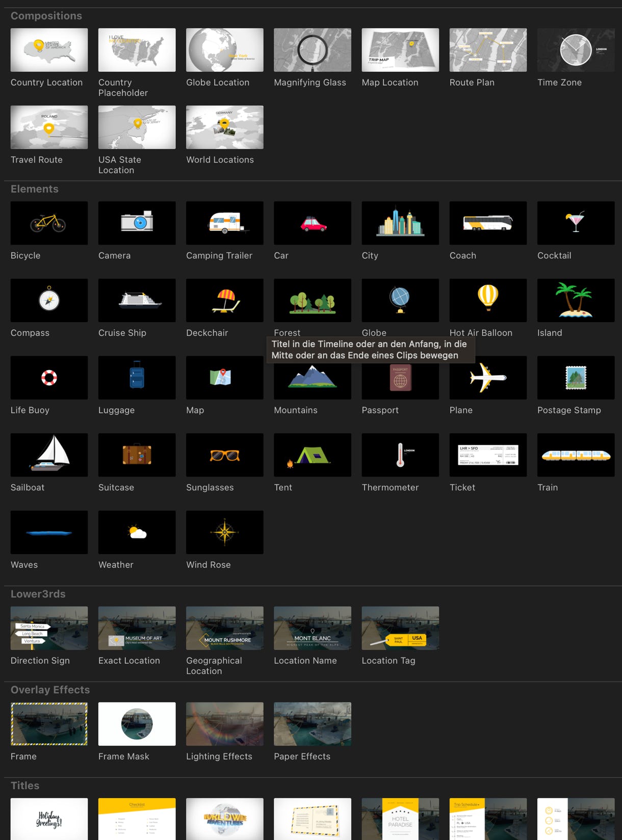This screenshot has width=622, height=840.
Task: Choose the Life Buoy element
Action: tap(49, 378)
